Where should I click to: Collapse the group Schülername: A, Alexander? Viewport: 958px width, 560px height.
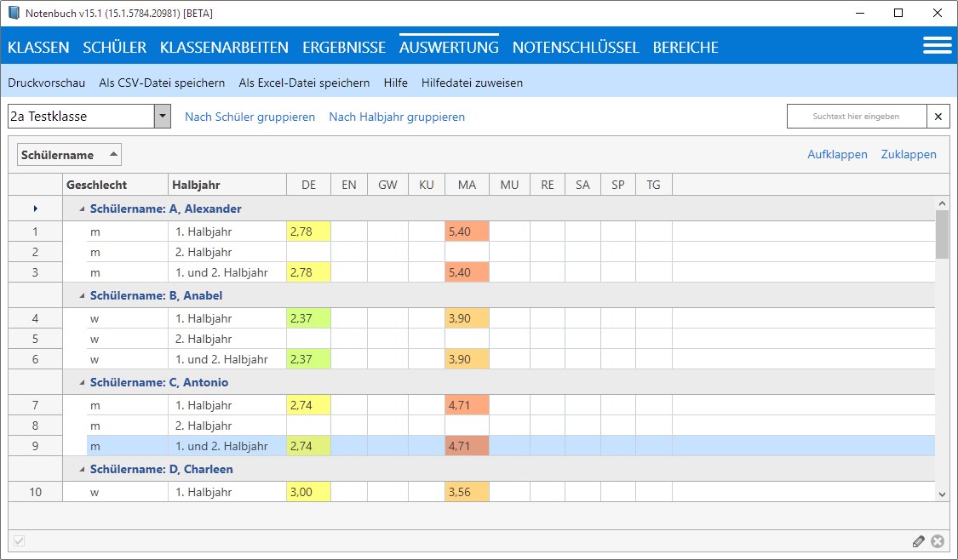[x=83, y=209]
